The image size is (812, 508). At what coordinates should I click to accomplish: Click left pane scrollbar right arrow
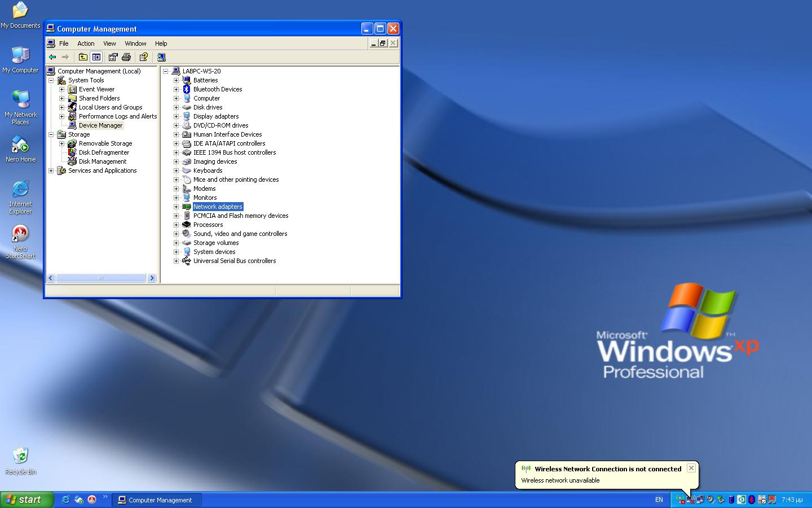[x=152, y=278]
